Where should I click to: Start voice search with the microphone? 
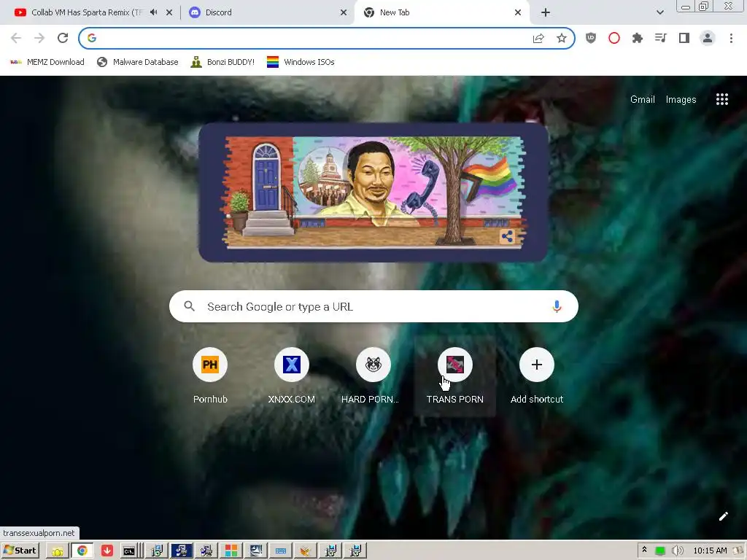pyautogui.click(x=557, y=306)
